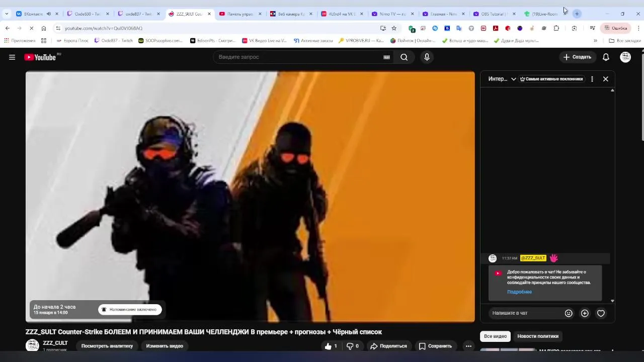Image resolution: width=644 pixels, height=362 pixels.
Task: Close the live chat panel
Action: [x=606, y=79]
